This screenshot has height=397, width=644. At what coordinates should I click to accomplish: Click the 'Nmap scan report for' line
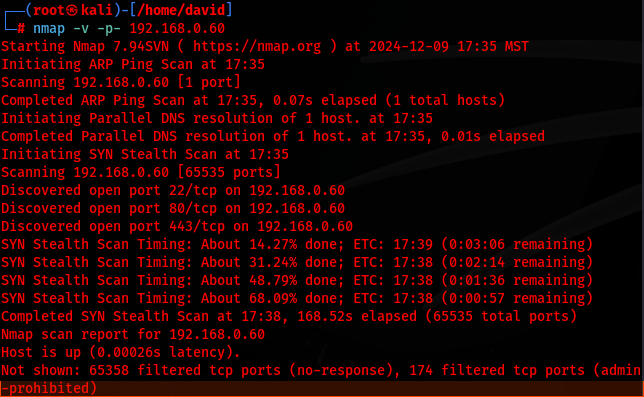[x=133, y=335]
